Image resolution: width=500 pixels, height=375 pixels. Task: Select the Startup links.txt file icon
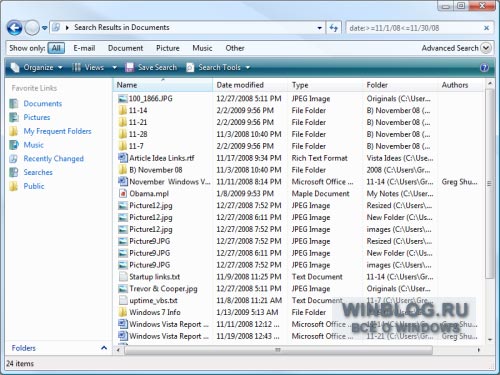[x=123, y=277]
